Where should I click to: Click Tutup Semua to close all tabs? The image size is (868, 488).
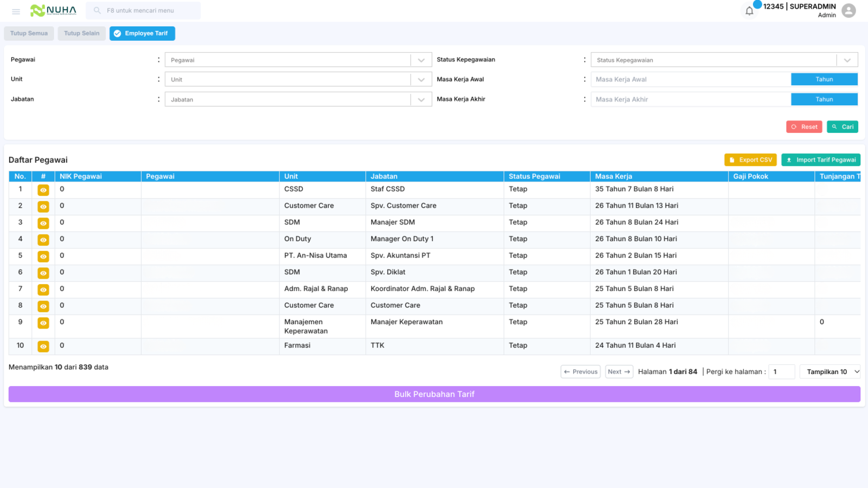point(29,34)
